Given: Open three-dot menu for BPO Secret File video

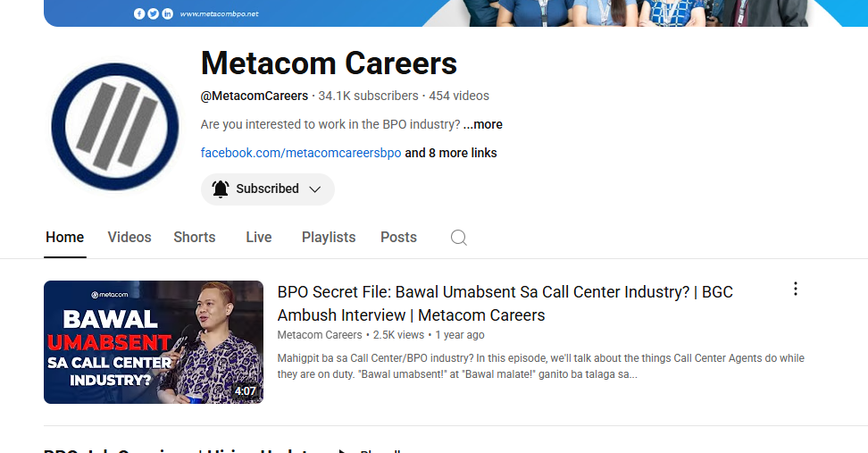Looking at the screenshot, I should (795, 289).
